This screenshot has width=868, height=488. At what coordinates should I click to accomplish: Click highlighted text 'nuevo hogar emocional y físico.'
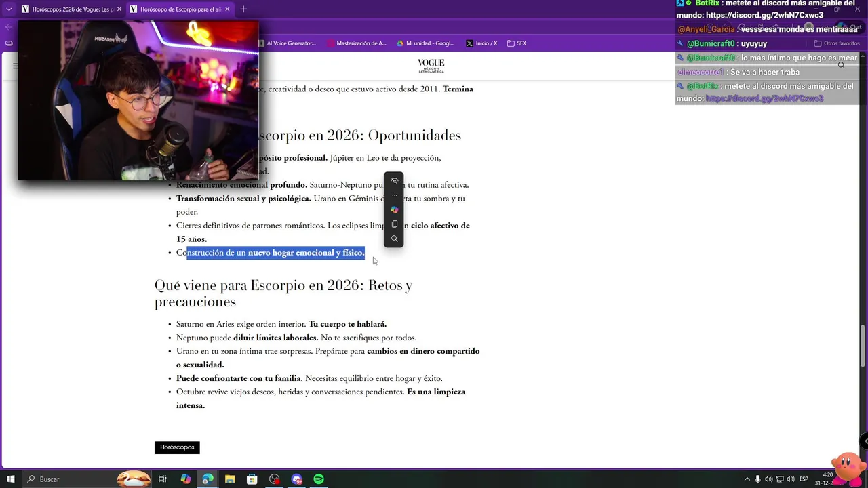(x=306, y=253)
